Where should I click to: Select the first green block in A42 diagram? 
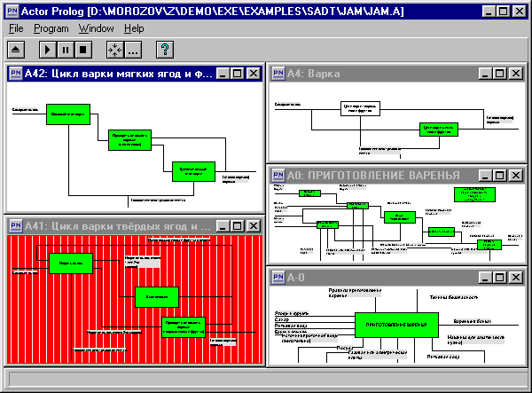pos(68,114)
